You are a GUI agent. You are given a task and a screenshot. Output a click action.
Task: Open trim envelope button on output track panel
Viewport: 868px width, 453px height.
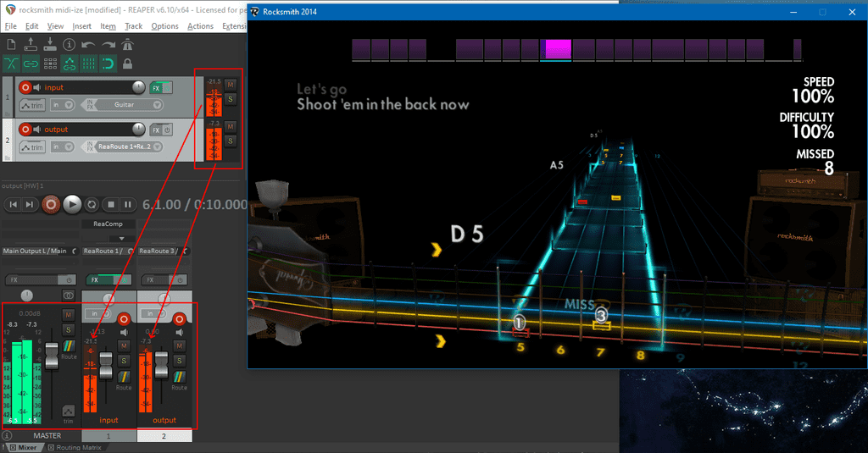(x=32, y=147)
